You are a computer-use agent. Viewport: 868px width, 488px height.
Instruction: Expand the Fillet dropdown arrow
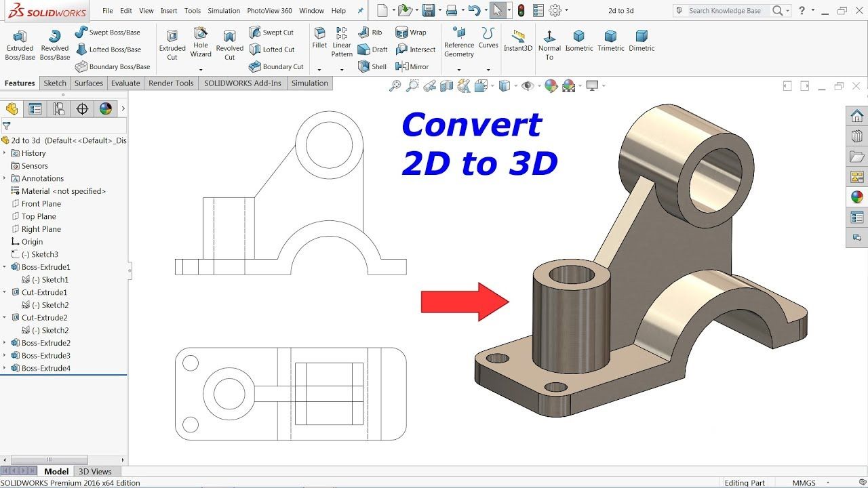[319, 69]
